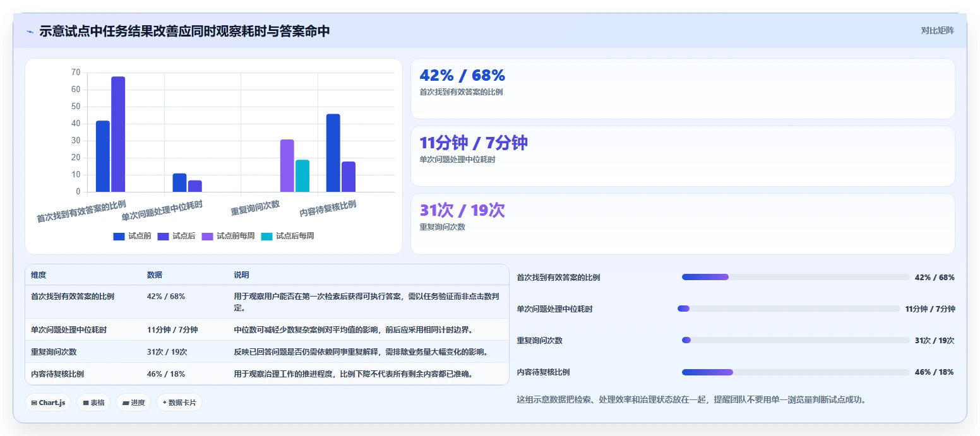Click the 说明 table column header
The image size is (980, 436).
click(242, 275)
